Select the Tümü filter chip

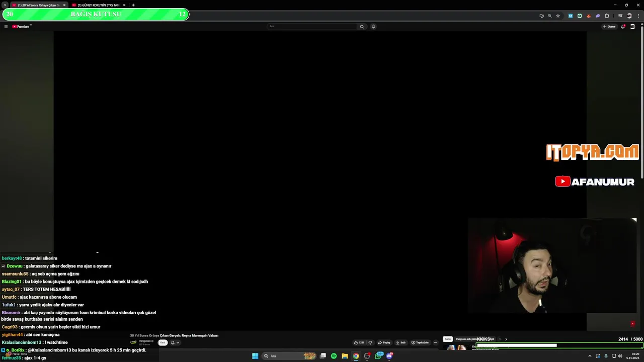(448, 339)
